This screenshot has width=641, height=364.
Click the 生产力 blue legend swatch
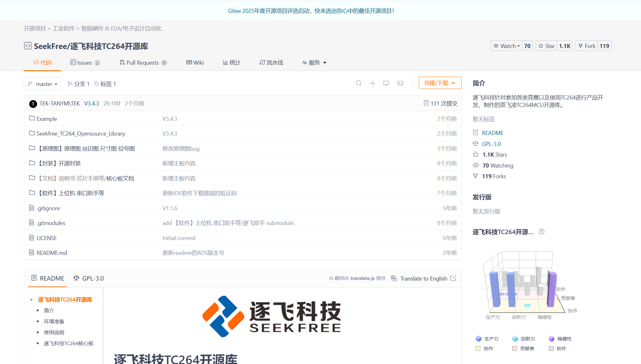click(x=479, y=339)
